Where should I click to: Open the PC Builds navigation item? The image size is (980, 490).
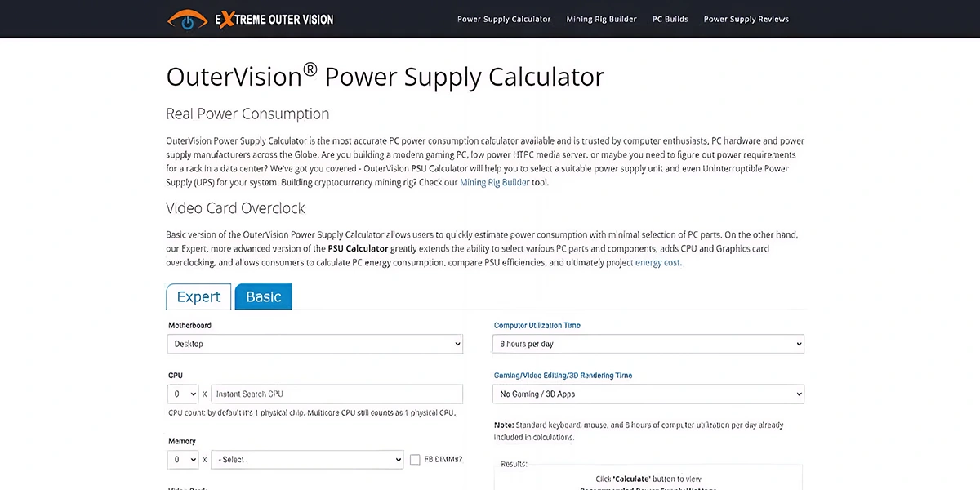point(670,19)
